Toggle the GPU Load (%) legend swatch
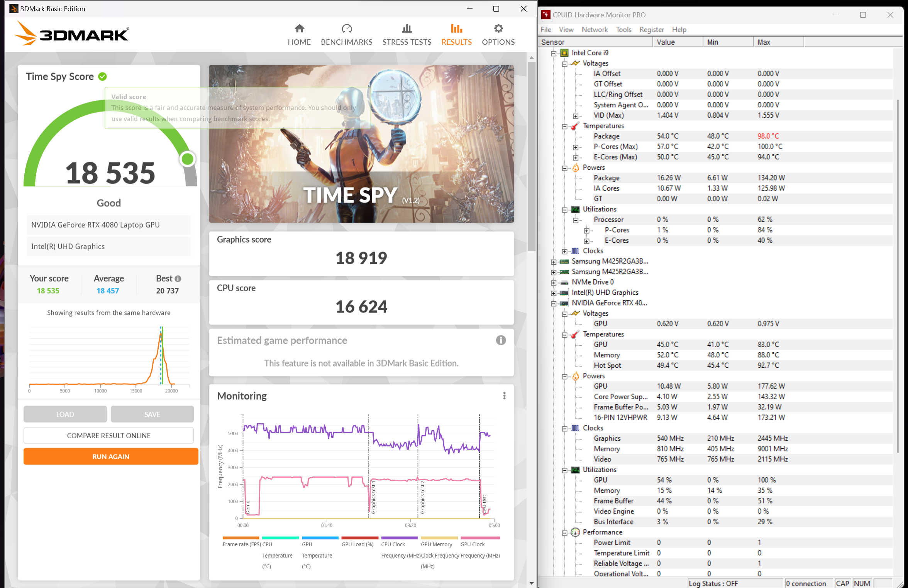 360,538
